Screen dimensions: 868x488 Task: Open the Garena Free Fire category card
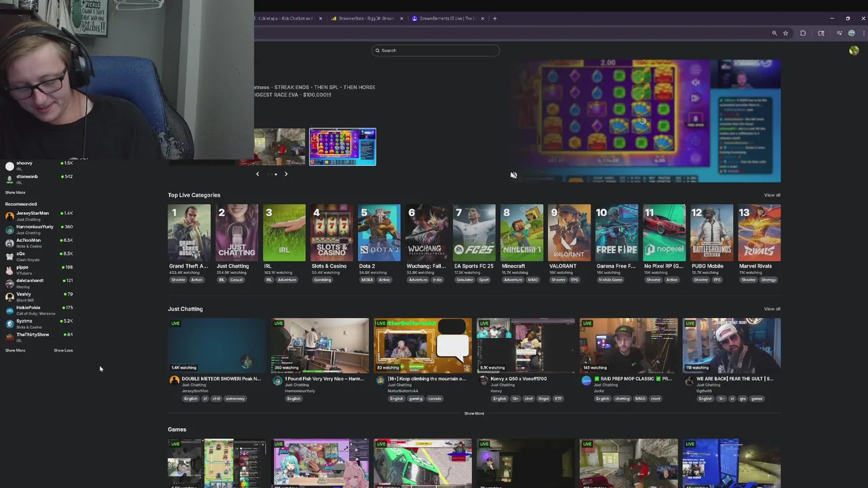coord(616,233)
